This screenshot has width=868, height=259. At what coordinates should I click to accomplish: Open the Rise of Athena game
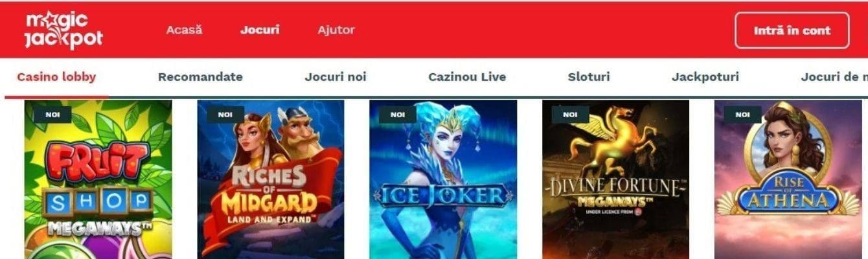(788, 179)
